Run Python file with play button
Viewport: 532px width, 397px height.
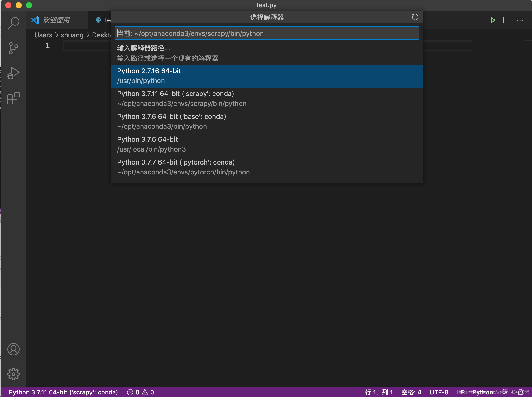(493, 20)
